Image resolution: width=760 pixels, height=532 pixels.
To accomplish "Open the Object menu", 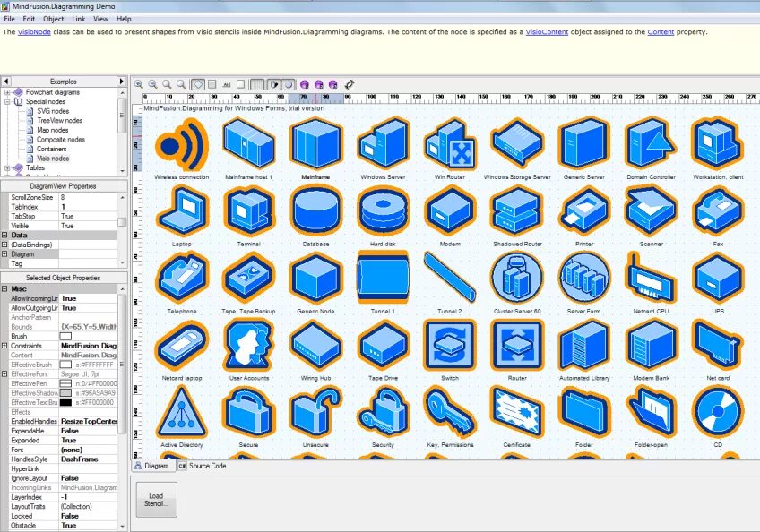I will coord(53,19).
